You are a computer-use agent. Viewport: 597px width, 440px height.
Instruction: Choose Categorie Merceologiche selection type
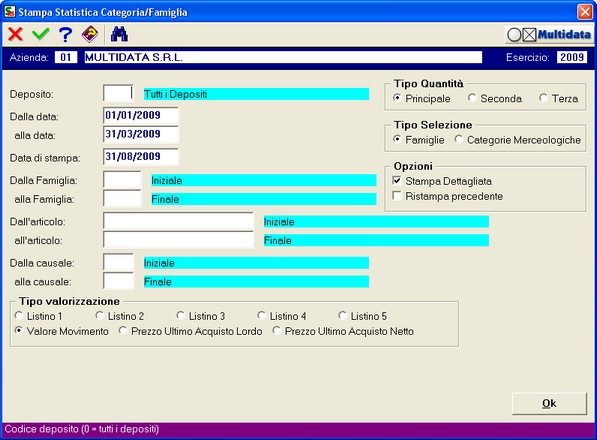pyautogui.click(x=458, y=140)
